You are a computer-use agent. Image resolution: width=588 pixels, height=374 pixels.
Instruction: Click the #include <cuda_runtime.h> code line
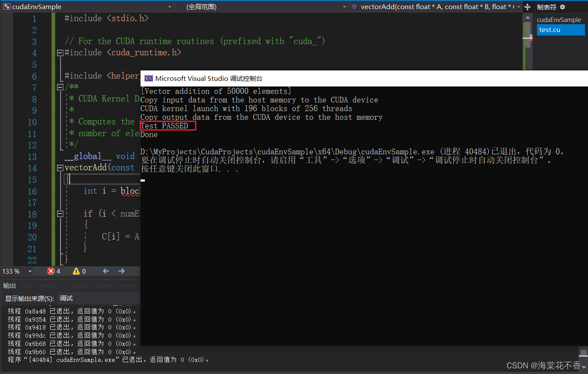coord(123,52)
